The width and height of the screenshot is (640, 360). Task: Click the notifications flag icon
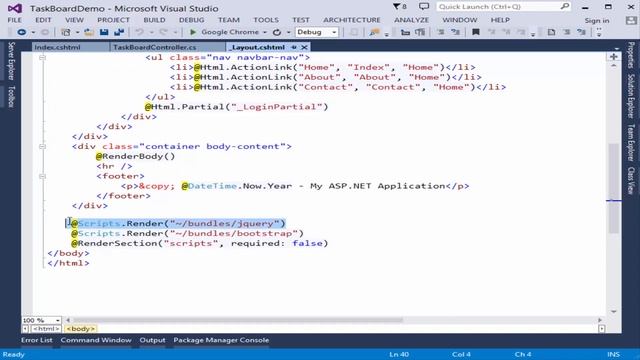(397, 7)
